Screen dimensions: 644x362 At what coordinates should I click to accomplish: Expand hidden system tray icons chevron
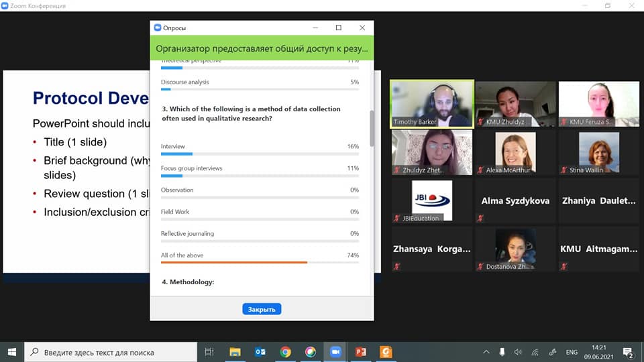(x=486, y=352)
